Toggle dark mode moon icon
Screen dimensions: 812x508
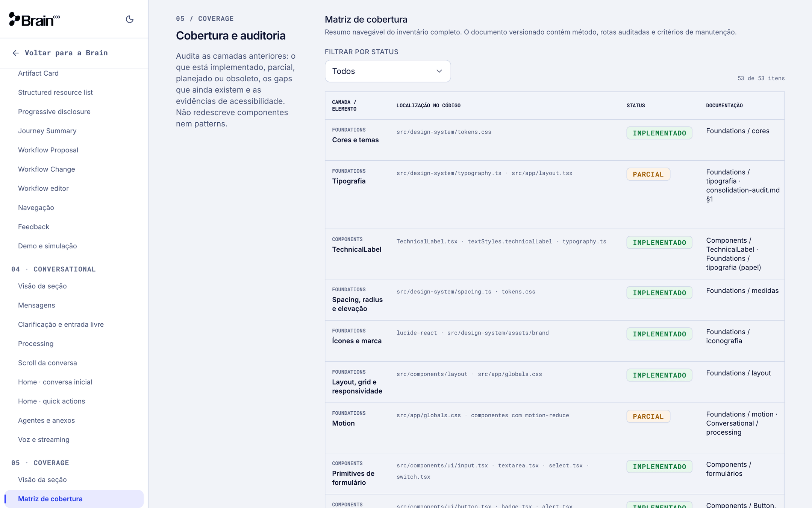click(130, 19)
